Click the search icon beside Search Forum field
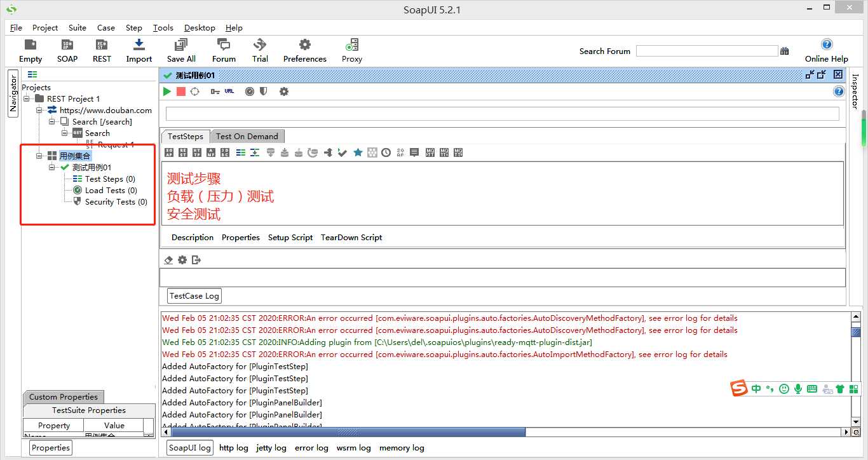Viewport: 868px width, 460px height. coord(784,51)
